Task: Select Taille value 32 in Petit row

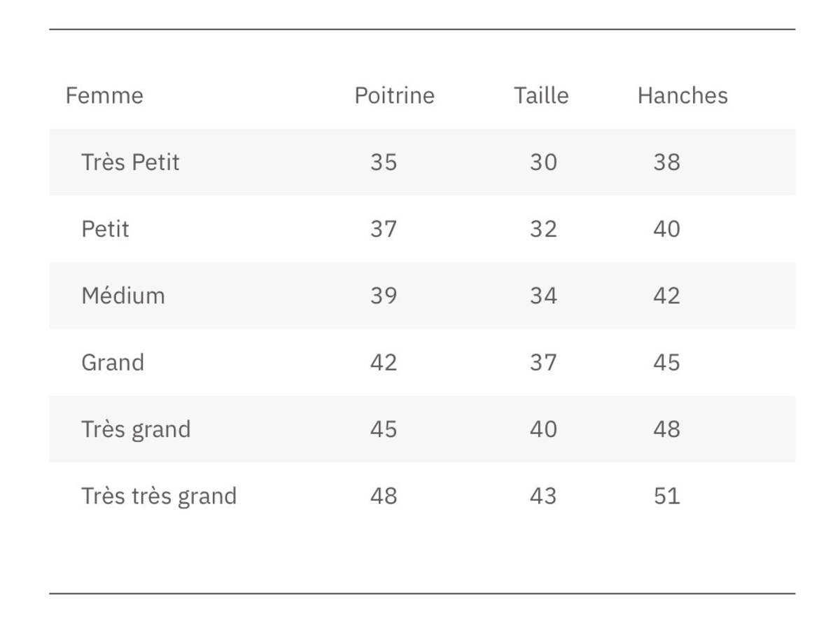Action: [x=543, y=229]
